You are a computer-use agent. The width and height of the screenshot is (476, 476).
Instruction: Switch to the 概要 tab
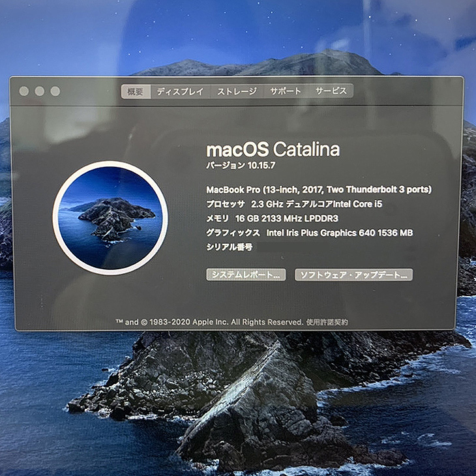pyautogui.click(x=136, y=91)
